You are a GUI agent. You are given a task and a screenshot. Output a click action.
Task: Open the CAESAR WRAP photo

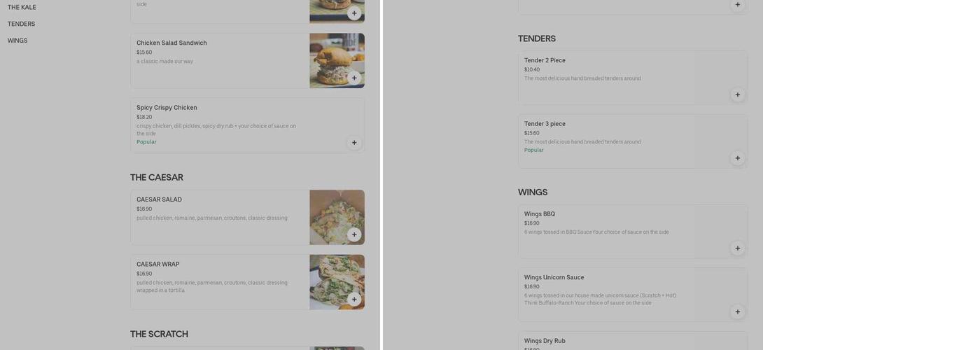tap(337, 282)
